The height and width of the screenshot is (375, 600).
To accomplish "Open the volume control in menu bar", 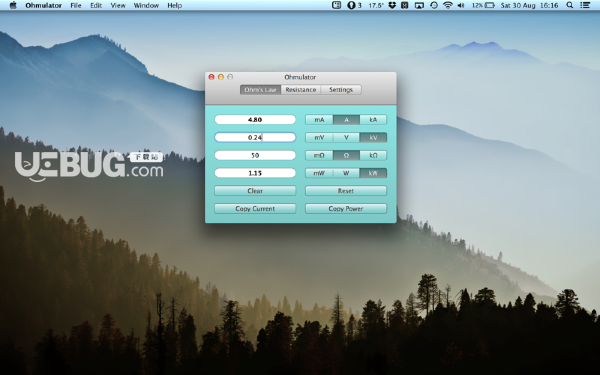I will (461, 5).
